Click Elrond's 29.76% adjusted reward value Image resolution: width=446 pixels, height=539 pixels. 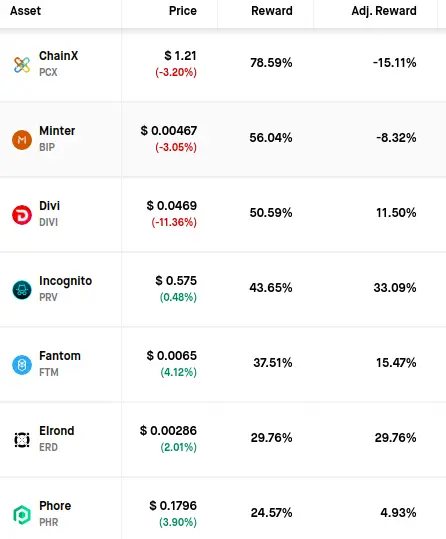(x=395, y=438)
